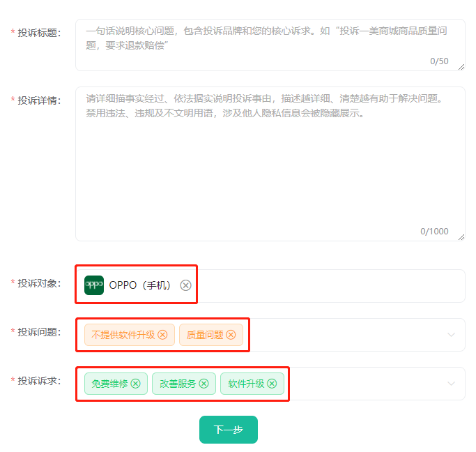Remove the 免费维修 tag
Screen dimensions: 476x452
tap(135, 384)
